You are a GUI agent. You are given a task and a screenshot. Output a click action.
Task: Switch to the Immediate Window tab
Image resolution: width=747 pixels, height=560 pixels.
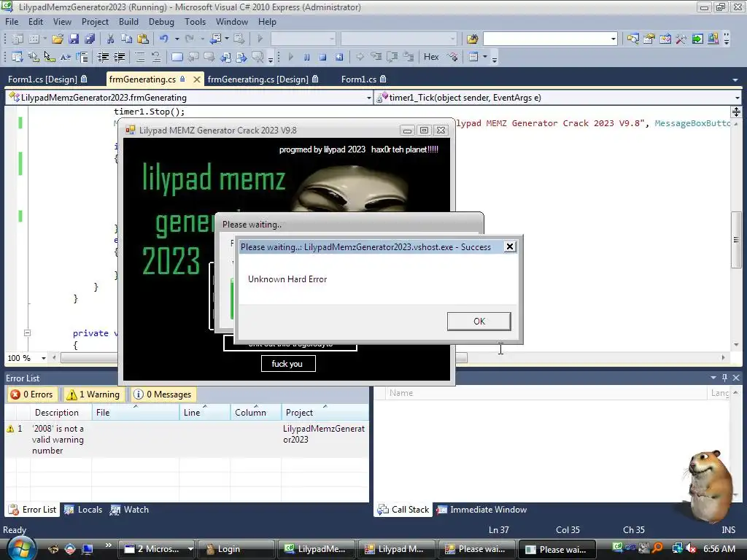point(482,510)
